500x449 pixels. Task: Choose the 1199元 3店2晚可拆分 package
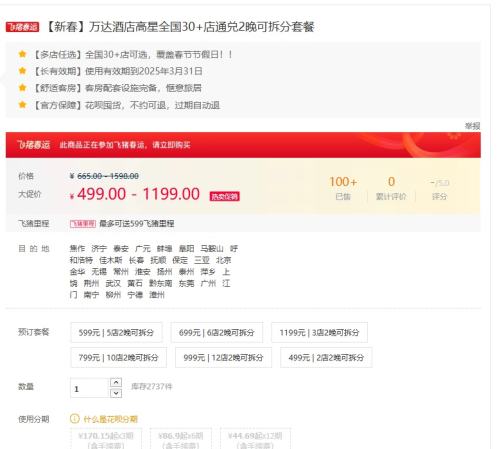point(319,332)
